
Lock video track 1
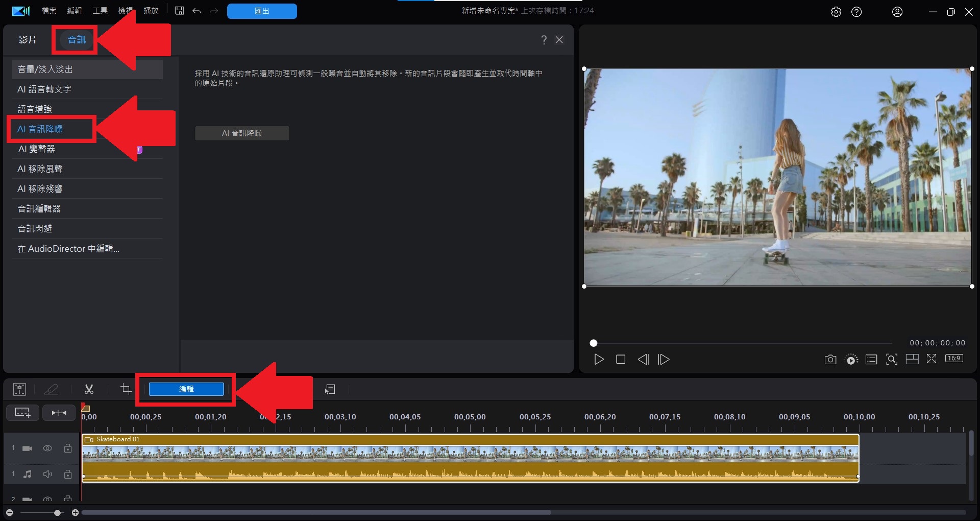coord(68,448)
